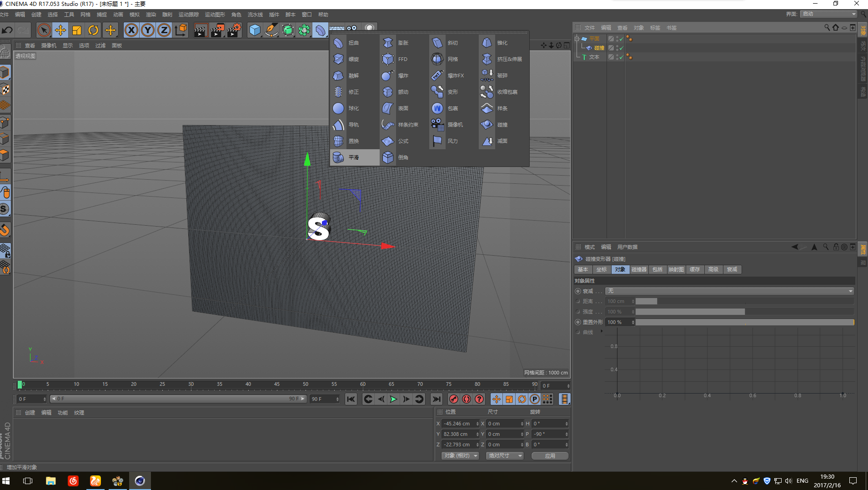This screenshot has height=490, width=868.
Task: Click frame 45 on the timeline ruler
Action: click(276, 384)
